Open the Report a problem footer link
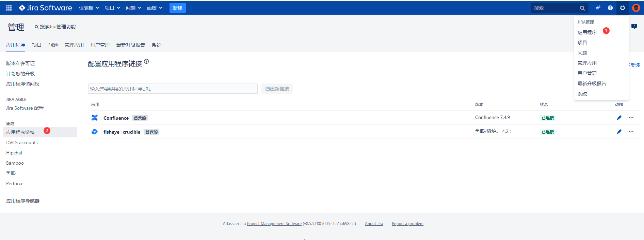The image size is (644, 240). point(407,224)
